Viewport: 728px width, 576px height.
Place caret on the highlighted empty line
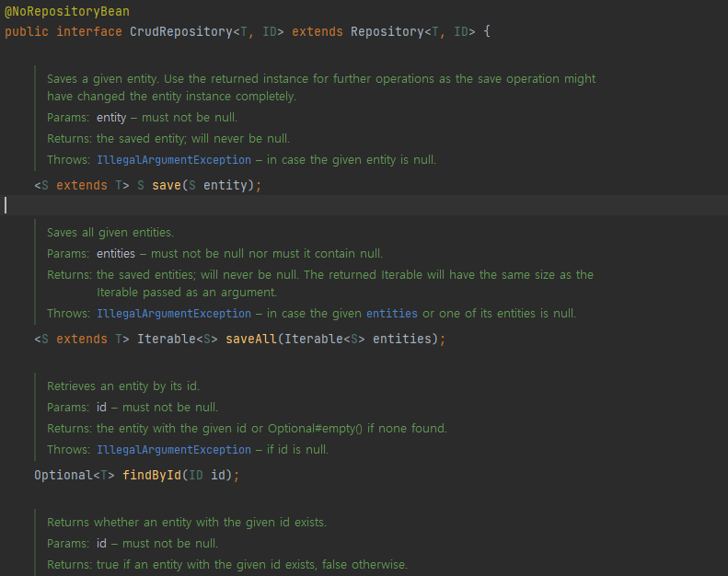(x=364, y=205)
